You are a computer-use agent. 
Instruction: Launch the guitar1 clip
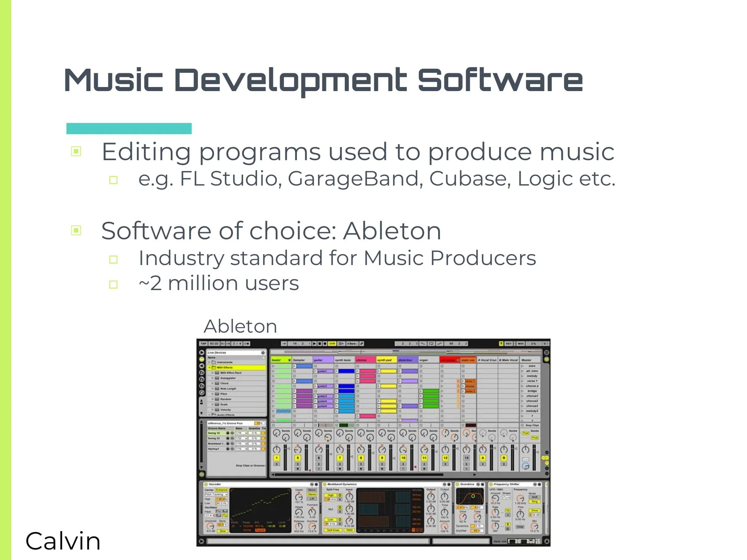point(316,371)
